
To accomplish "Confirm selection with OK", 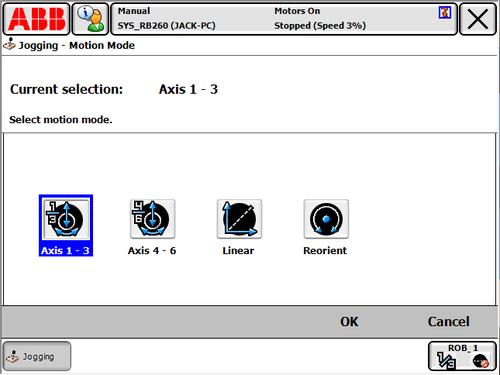I will (x=349, y=322).
